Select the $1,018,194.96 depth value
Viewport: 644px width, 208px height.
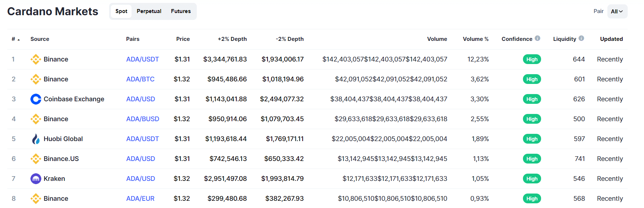[283, 79]
